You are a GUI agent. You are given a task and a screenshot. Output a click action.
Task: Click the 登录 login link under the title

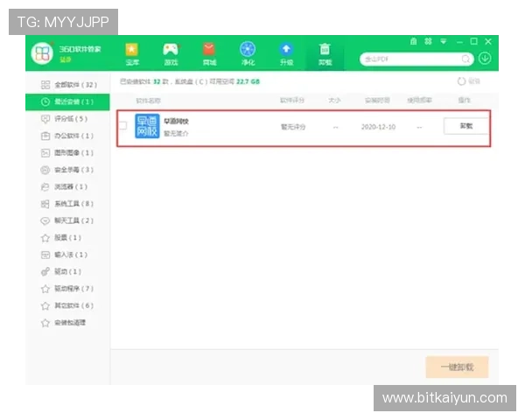[66, 59]
